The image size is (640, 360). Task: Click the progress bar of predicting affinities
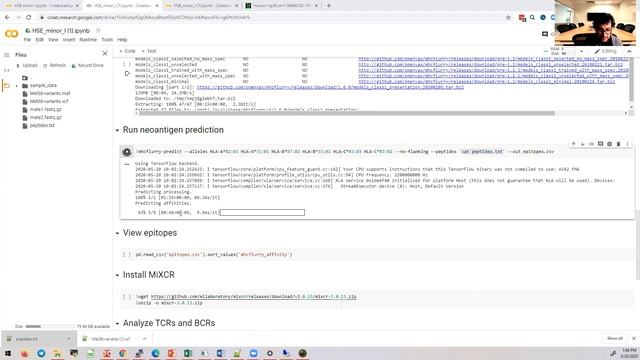pyautogui.click(x=262, y=212)
